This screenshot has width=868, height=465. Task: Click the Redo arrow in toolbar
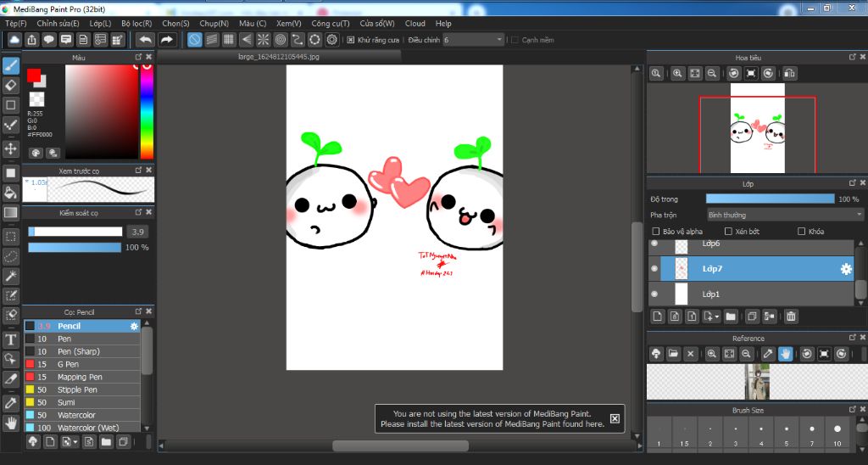click(x=166, y=39)
